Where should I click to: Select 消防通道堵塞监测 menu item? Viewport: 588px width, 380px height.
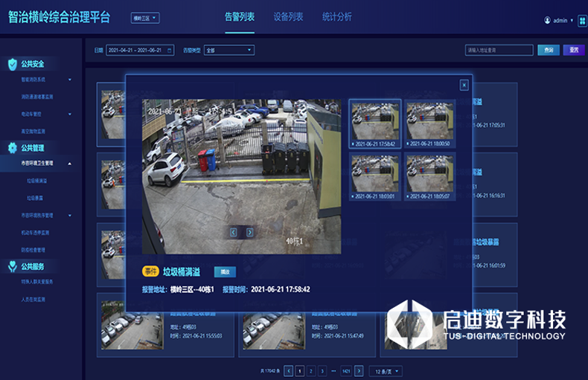pyautogui.click(x=37, y=97)
